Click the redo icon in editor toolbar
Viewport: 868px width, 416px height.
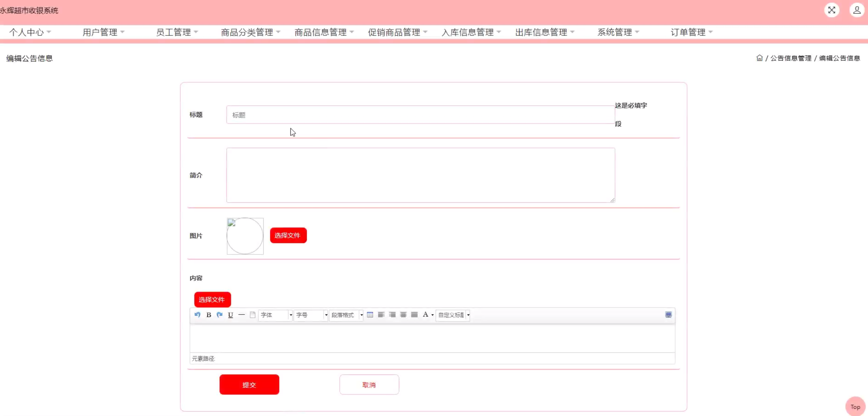[x=220, y=314]
